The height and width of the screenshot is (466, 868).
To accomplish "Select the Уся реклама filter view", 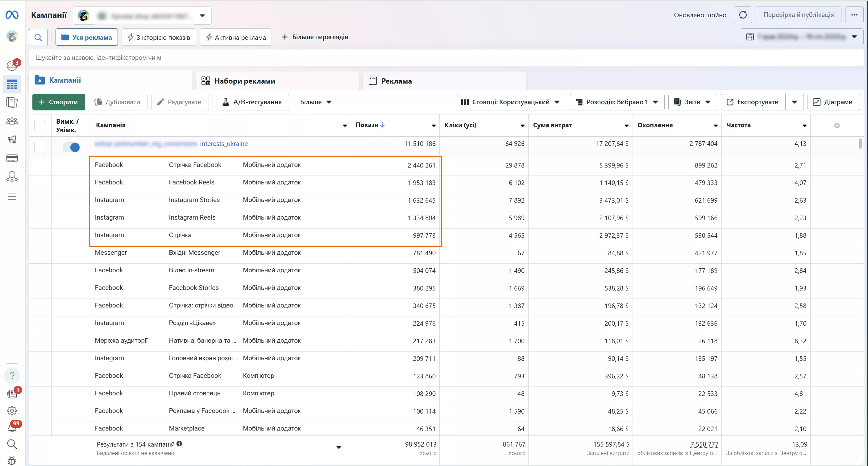I will coord(87,37).
